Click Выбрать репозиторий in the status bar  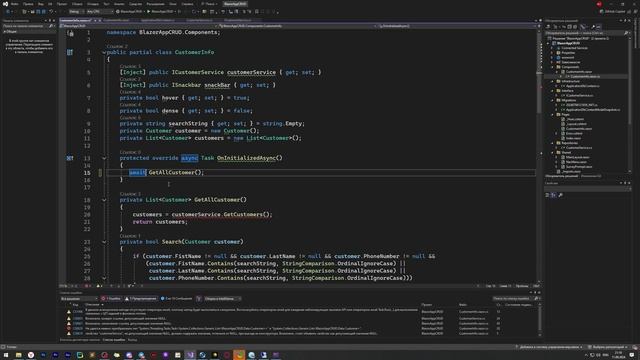(x=608, y=347)
